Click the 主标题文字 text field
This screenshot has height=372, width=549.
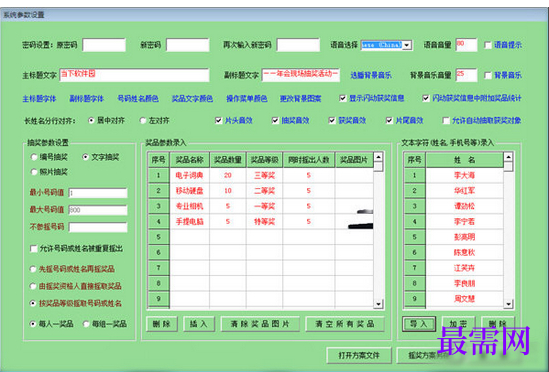(134, 75)
